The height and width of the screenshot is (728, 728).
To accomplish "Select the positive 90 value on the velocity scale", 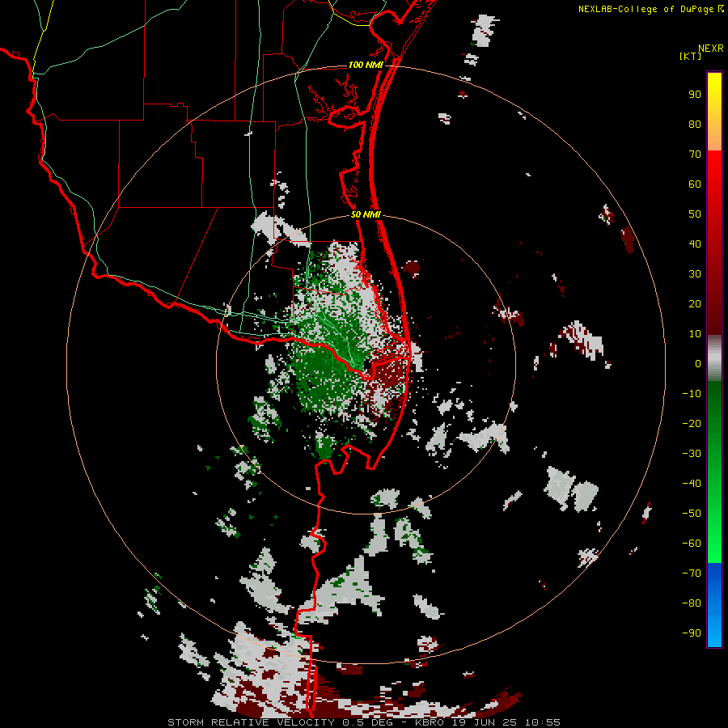I will point(695,95).
